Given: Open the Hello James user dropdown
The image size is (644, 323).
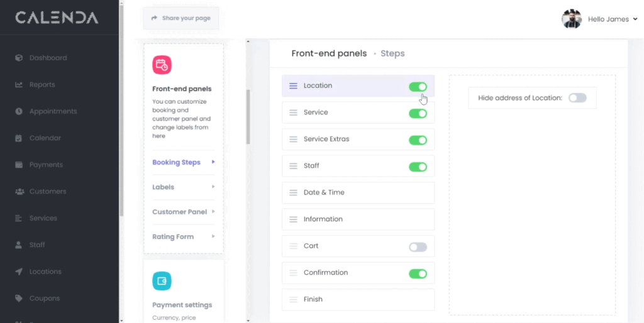Looking at the screenshot, I should point(612,19).
